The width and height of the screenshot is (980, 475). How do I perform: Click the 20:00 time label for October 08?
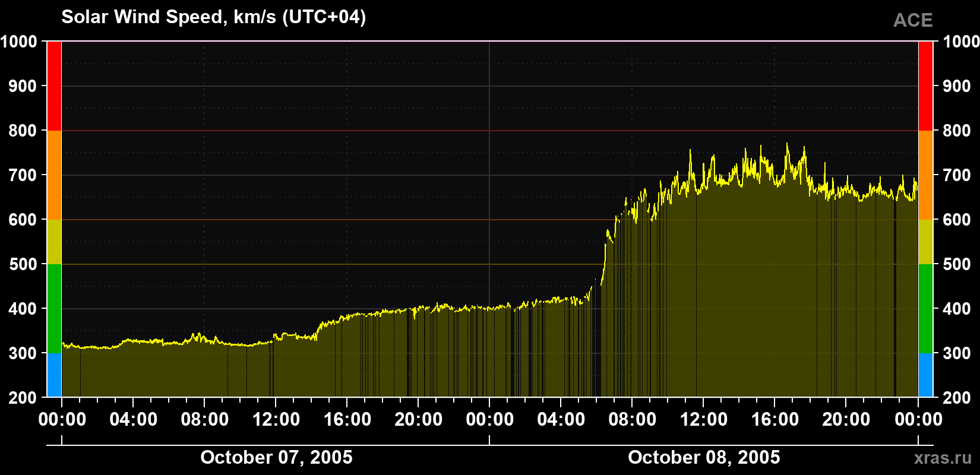tap(846, 419)
